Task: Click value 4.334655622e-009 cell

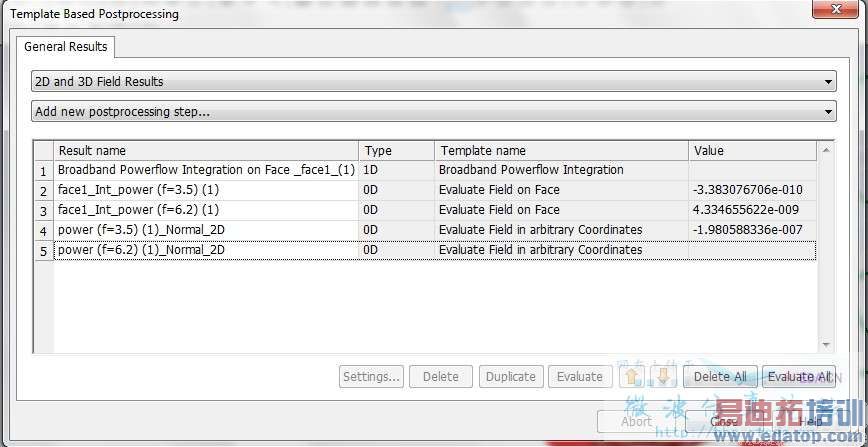Action: (752, 210)
